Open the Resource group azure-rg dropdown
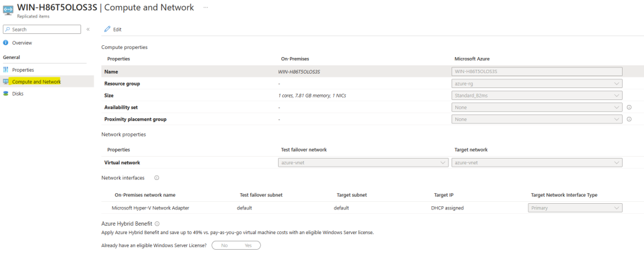This screenshot has width=644, height=256. [x=537, y=84]
